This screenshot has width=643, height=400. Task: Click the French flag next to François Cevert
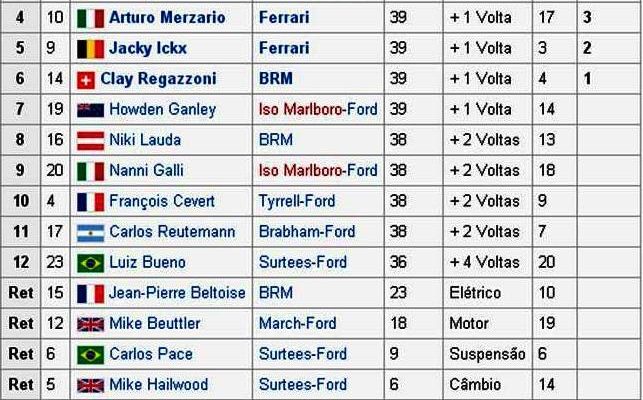(90, 202)
